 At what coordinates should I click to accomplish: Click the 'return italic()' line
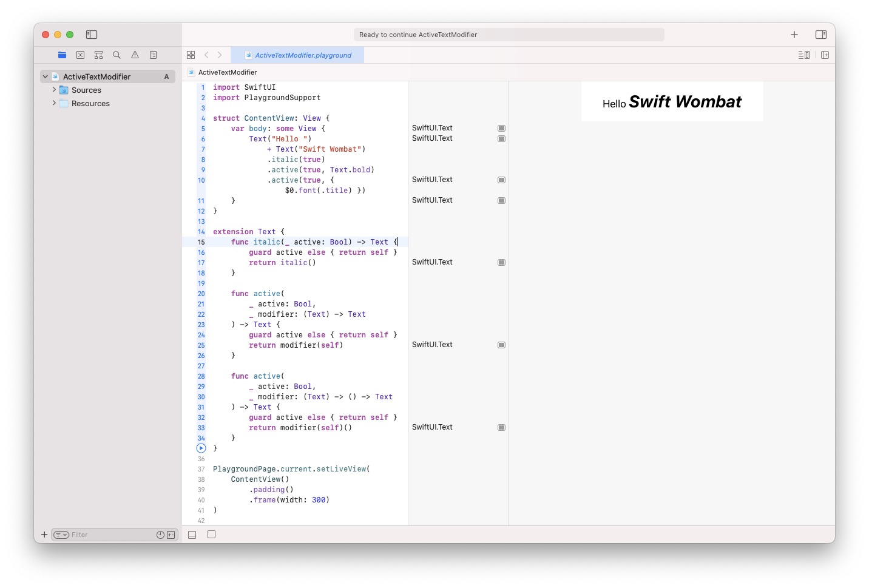pyautogui.click(x=282, y=263)
